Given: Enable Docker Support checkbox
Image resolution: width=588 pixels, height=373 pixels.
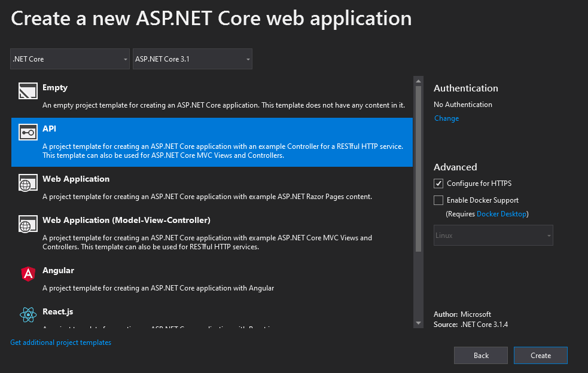Looking at the screenshot, I should pos(438,200).
